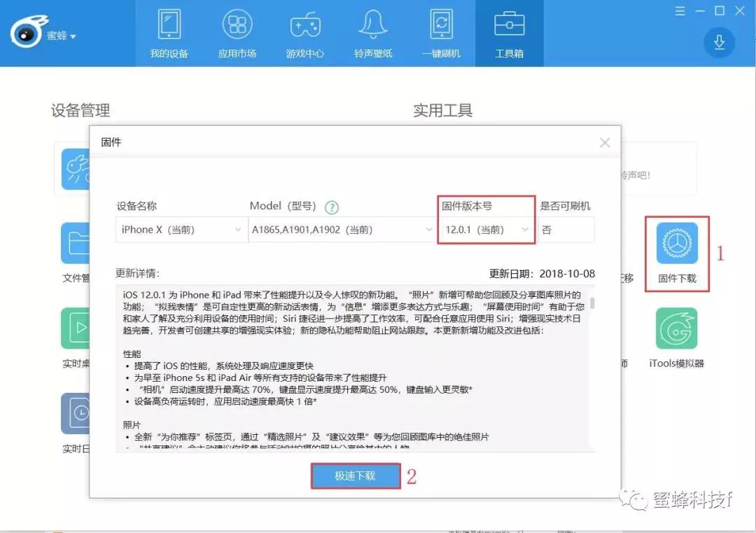Screen dimensions: 756x533
Task: Switch to the 工具箱 toolbox tab
Action: [x=510, y=32]
